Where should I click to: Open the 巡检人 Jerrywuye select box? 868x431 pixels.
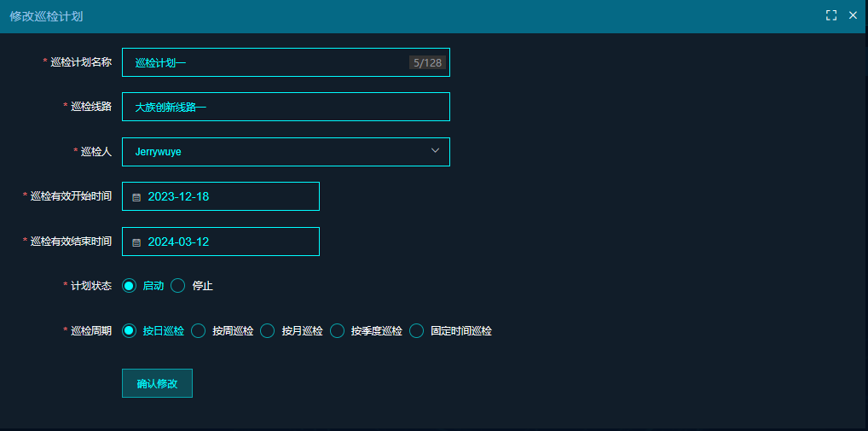pos(286,152)
